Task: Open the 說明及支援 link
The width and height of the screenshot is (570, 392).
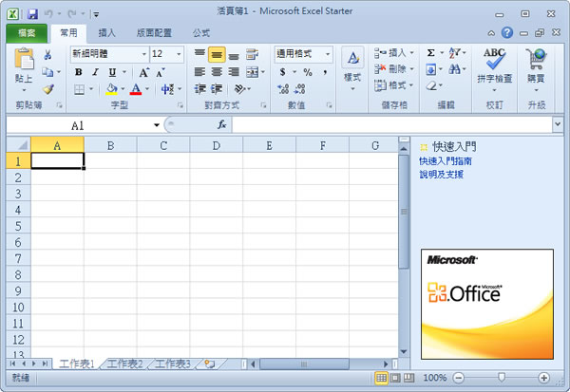Action: point(441,175)
